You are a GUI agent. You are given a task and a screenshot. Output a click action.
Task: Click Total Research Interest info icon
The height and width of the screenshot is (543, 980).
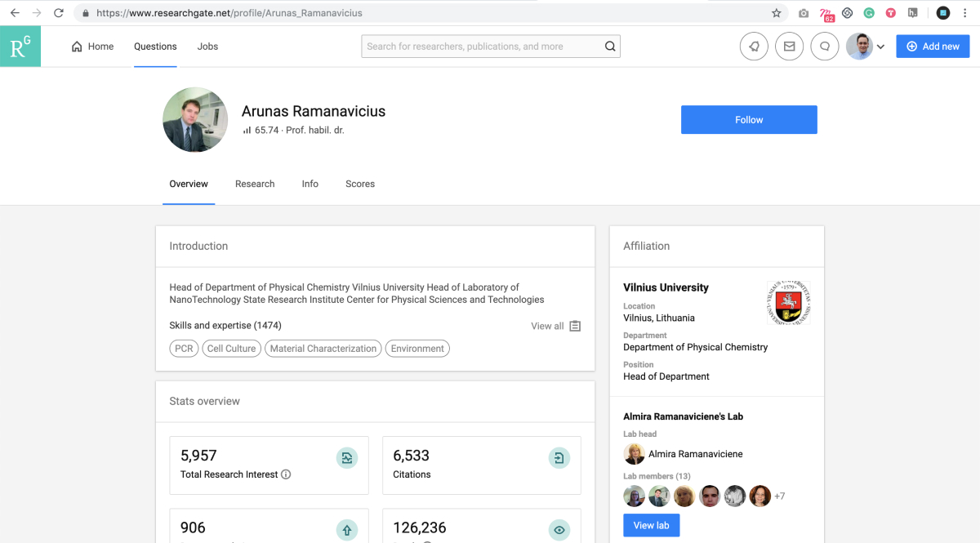[x=286, y=474]
